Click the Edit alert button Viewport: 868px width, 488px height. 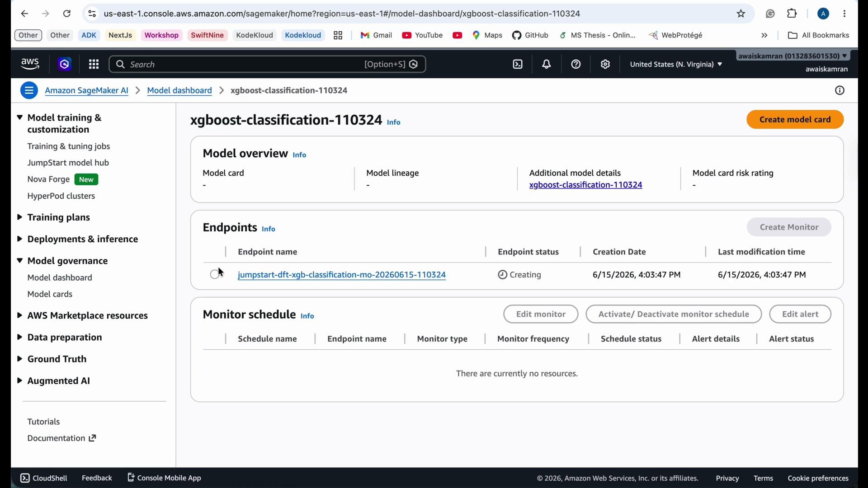tap(800, 314)
